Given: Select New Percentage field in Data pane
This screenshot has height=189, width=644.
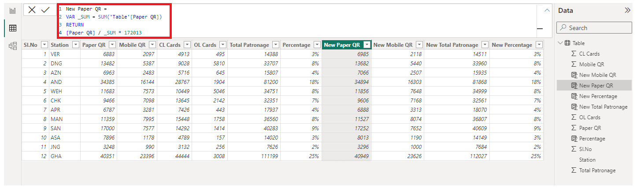Looking at the screenshot, I should point(594,96).
